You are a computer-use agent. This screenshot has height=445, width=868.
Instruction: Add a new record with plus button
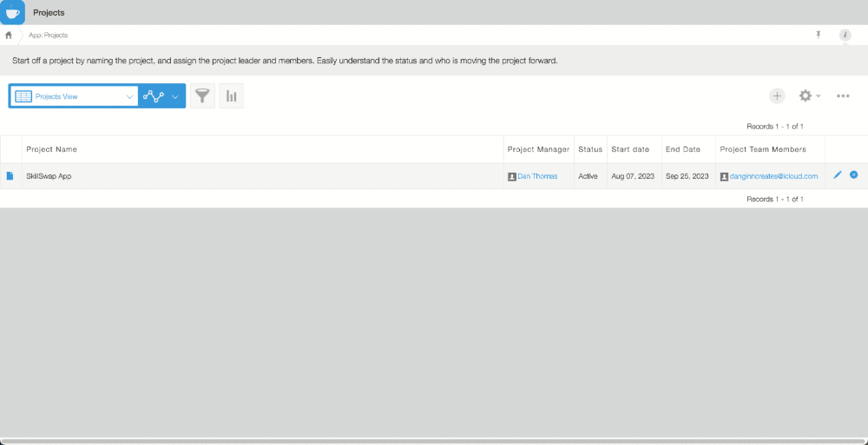[x=777, y=95]
